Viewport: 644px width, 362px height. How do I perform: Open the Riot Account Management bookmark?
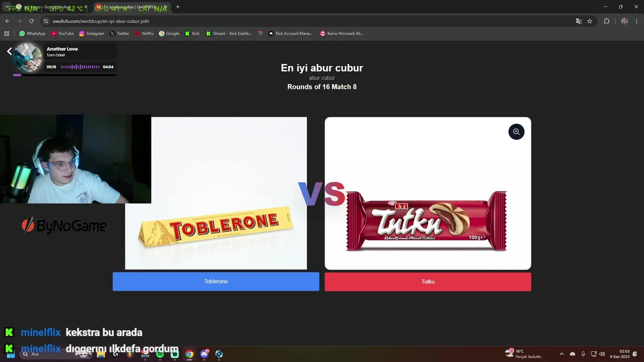tap(290, 34)
